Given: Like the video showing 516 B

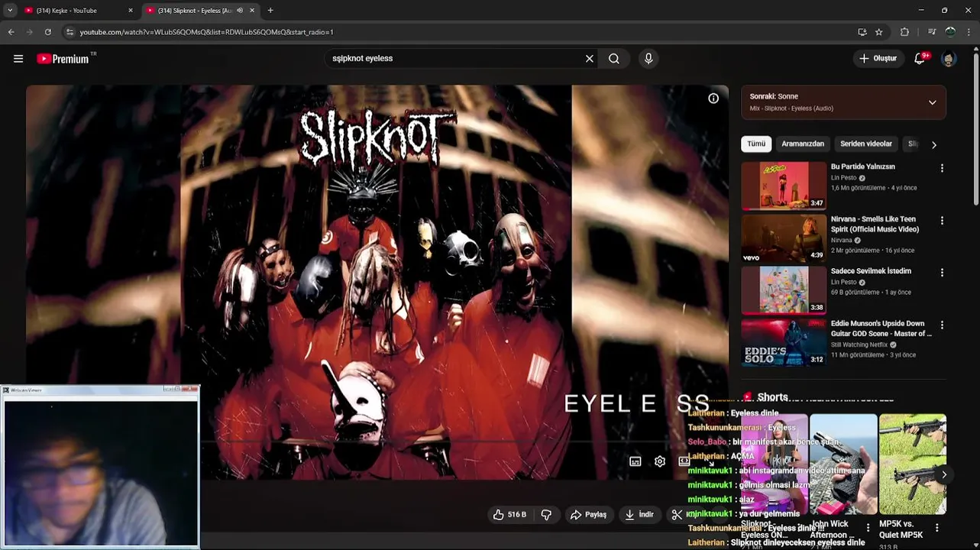Looking at the screenshot, I should click(509, 515).
